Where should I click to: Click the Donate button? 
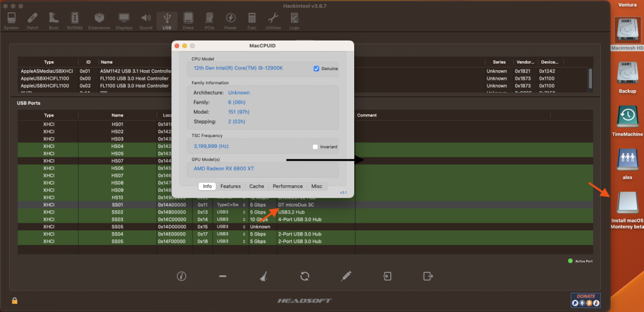click(x=585, y=300)
